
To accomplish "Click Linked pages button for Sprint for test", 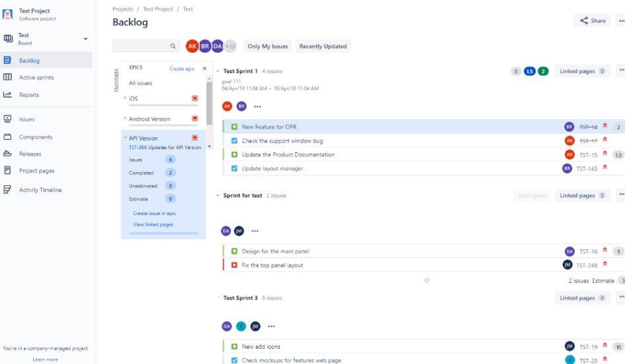I will [582, 196].
